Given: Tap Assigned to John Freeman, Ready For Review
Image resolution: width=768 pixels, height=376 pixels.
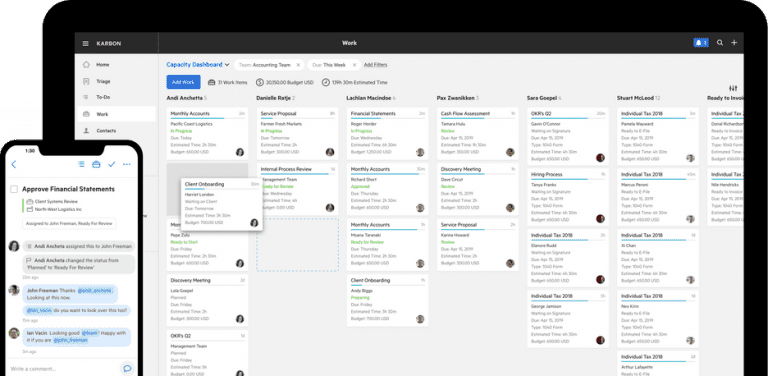Looking at the screenshot, I should pos(69,224).
